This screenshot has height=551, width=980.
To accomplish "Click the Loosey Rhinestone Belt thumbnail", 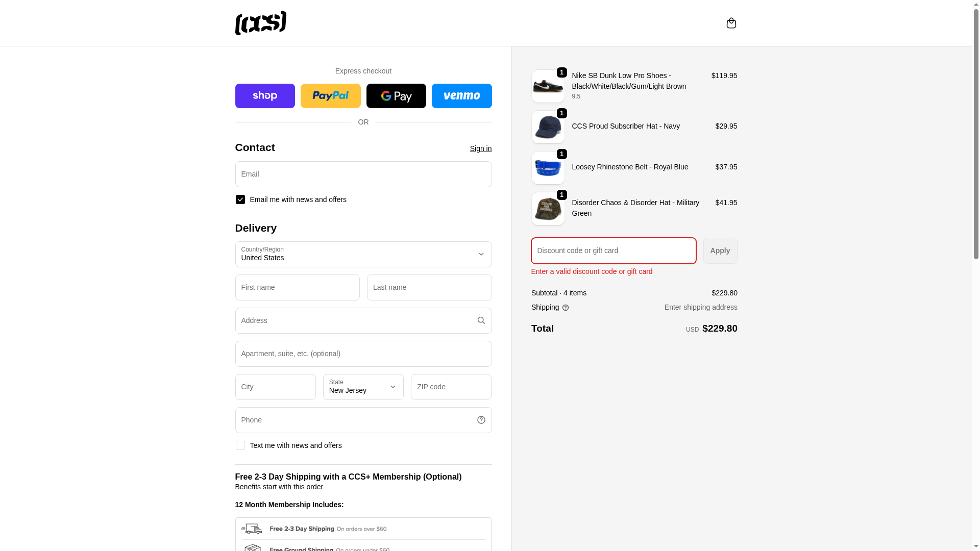I will (548, 168).
